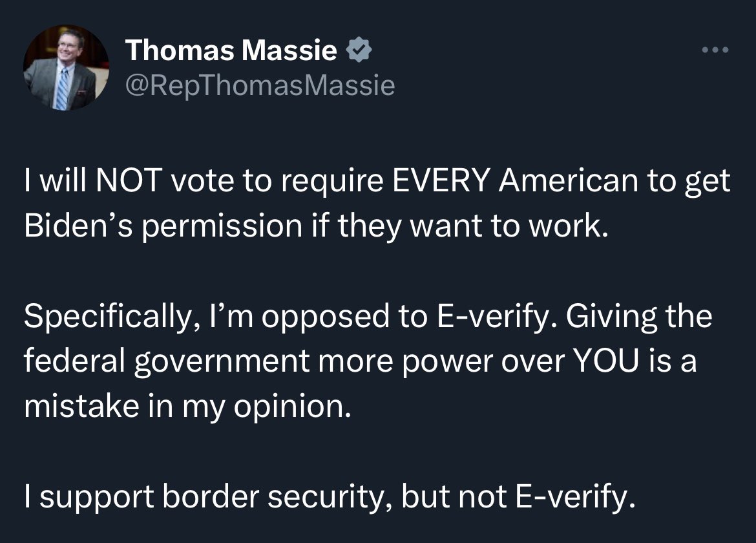Click the word American in the tweet
756x543 pixels.
(x=569, y=180)
